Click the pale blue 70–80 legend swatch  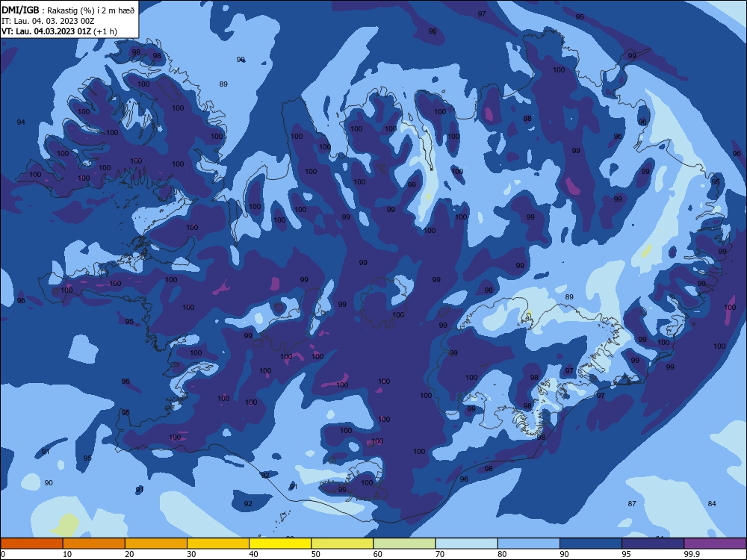[x=466, y=544]
